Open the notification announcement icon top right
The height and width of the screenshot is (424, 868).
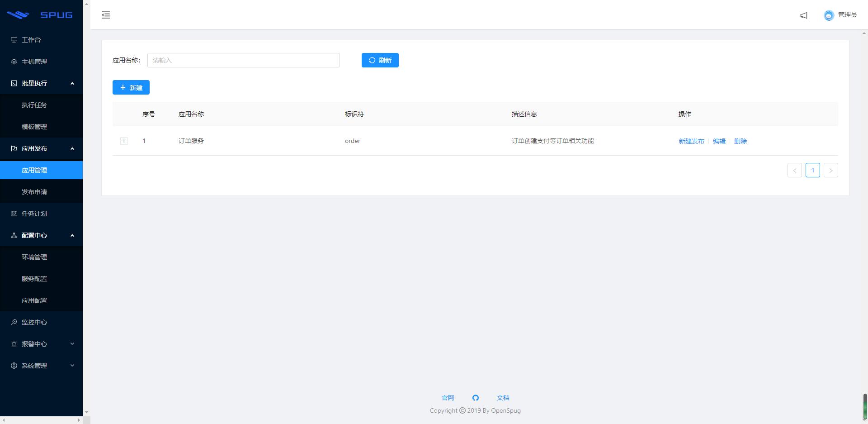point(804,15)
